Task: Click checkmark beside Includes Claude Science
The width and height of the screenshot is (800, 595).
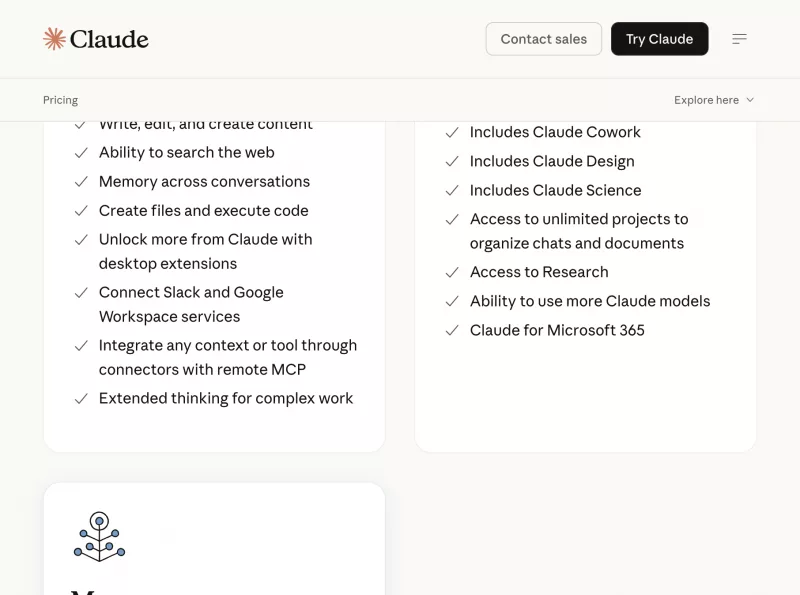Action: tap(452, 191)
